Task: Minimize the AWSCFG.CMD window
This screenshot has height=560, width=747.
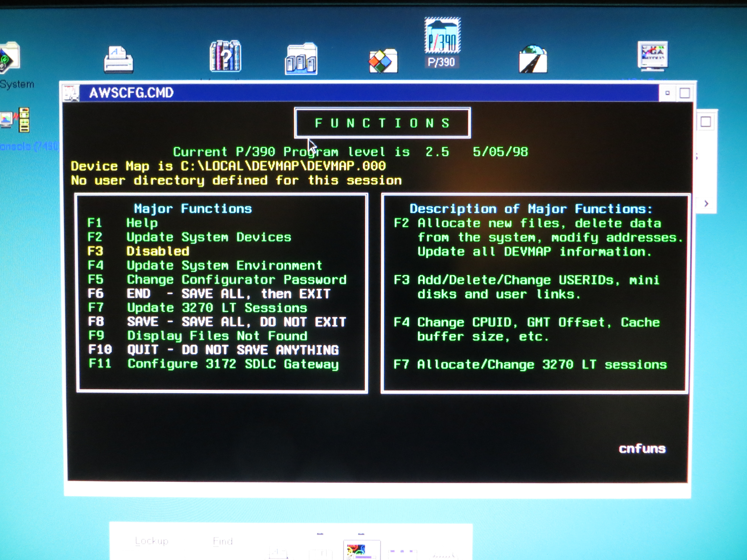Action: point(667,93)
